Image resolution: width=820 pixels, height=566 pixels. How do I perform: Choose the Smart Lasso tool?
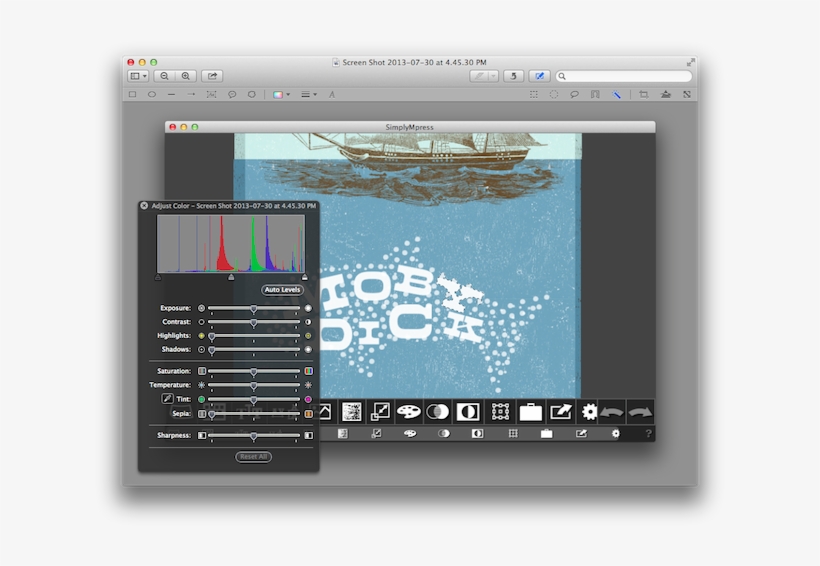pos(595,95)
